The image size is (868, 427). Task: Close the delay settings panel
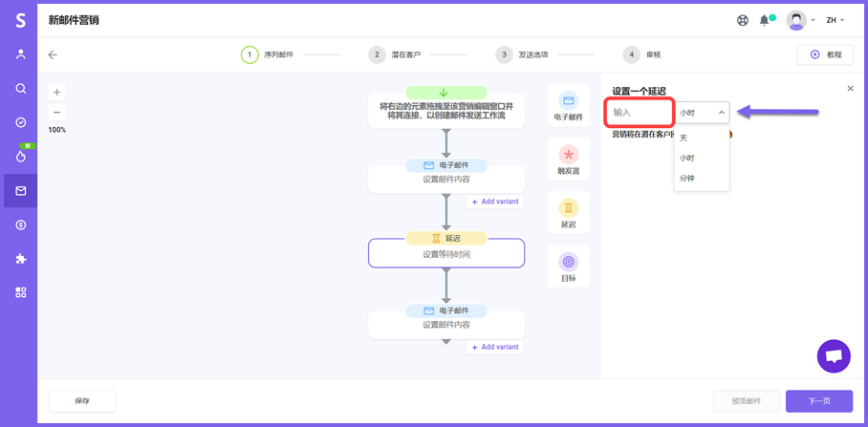(x=850, y=89)
